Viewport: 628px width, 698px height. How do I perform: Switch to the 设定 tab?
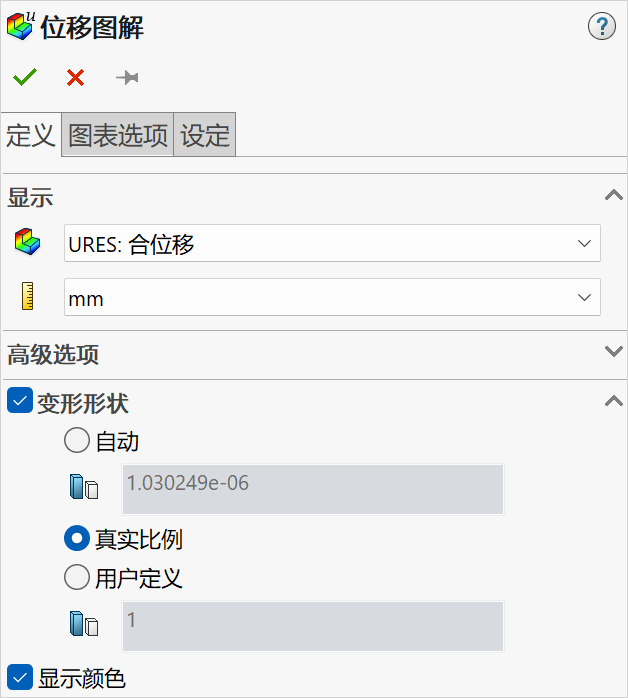click(205, 136)
